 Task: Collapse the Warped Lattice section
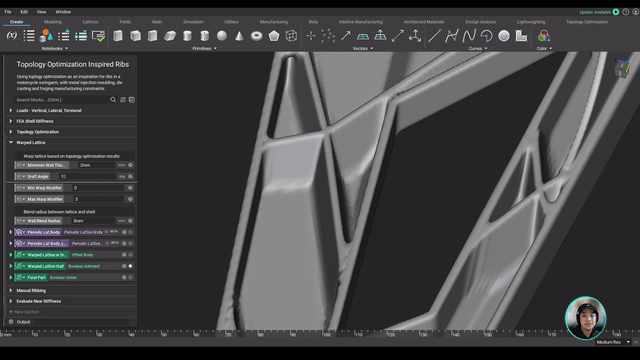pos(11,142)
